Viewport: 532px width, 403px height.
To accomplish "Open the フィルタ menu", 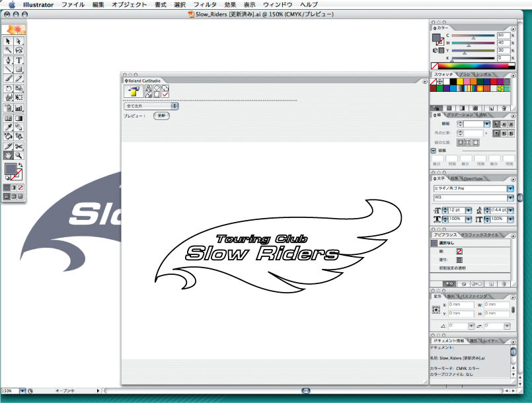I will (x=204, y=4).
